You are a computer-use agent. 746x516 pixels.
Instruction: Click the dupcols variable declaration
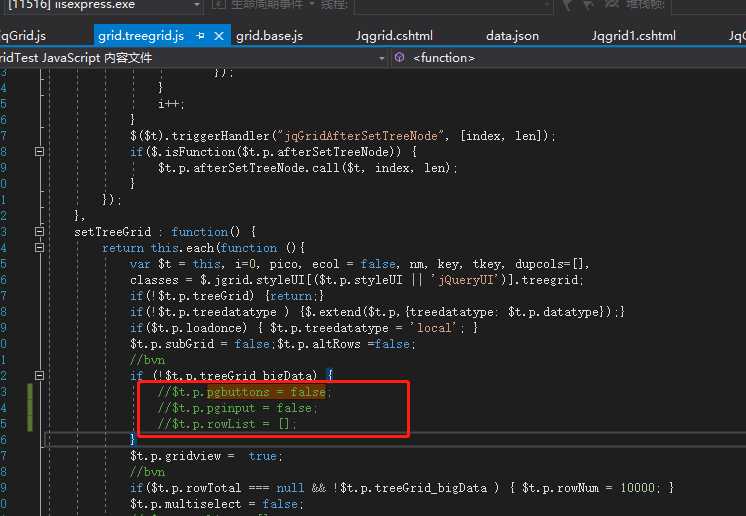click(x=552, y=264)
